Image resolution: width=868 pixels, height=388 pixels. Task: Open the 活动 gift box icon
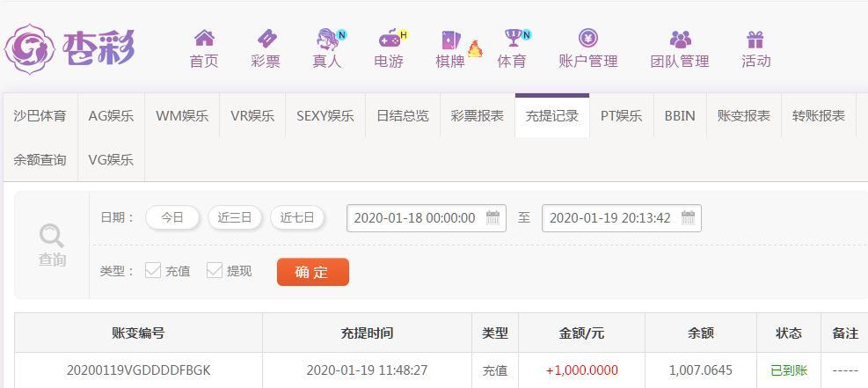[755, 40]
